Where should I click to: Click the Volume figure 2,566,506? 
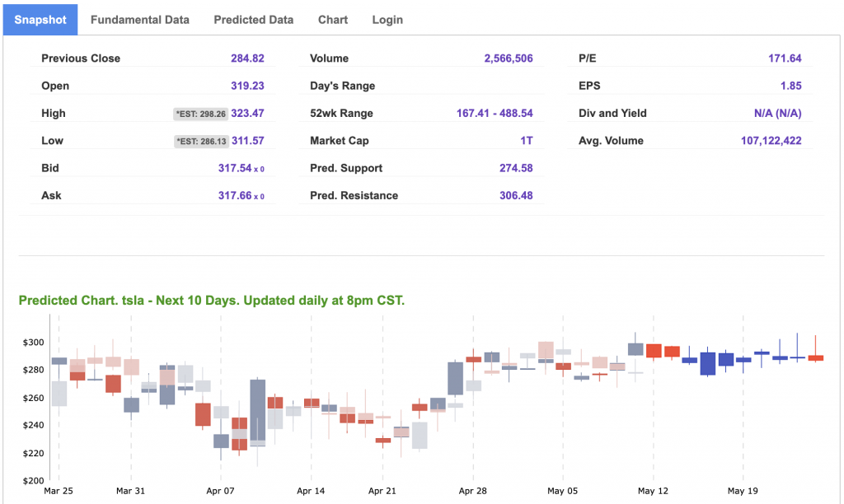[509, 58]
